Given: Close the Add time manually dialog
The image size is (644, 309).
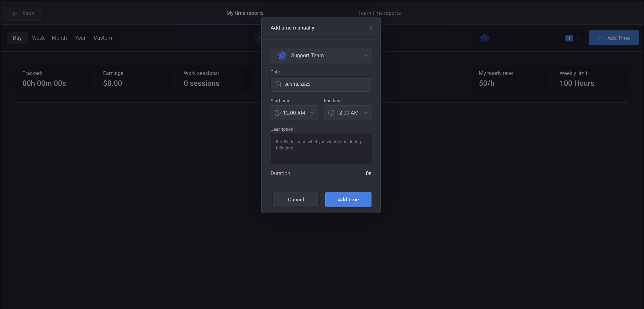Looking at the screenshot, I should coord(371,28).
